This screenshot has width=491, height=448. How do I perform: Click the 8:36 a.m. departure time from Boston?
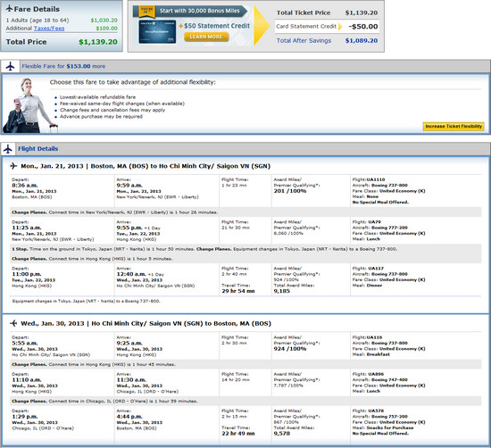[25, 186]
